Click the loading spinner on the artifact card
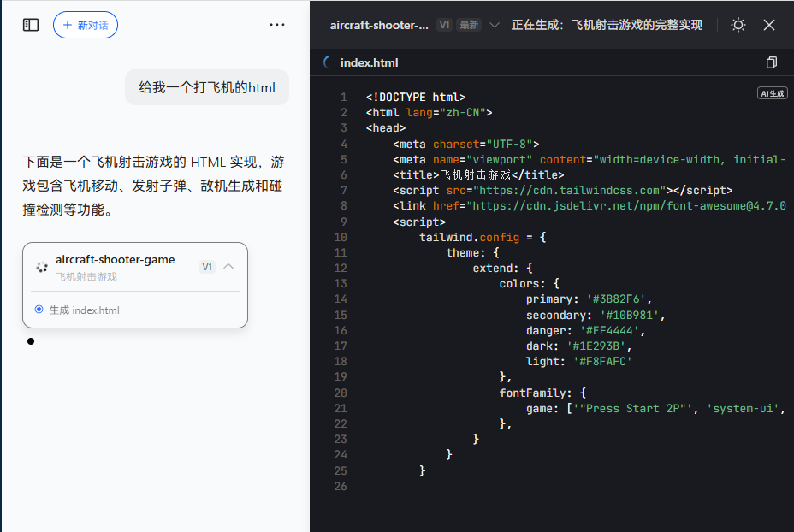794x532 pixels. pyautogui.click(x=41, y=266)
